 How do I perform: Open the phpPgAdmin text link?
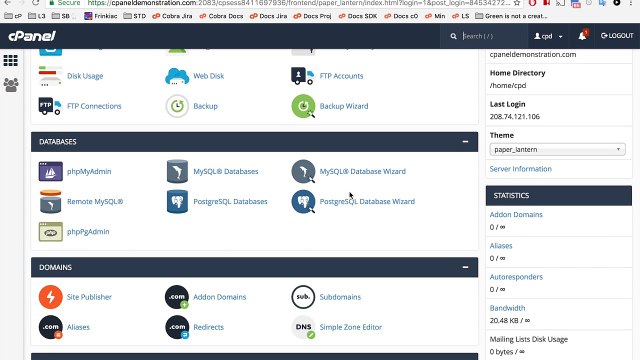click(x=88, y=232)
